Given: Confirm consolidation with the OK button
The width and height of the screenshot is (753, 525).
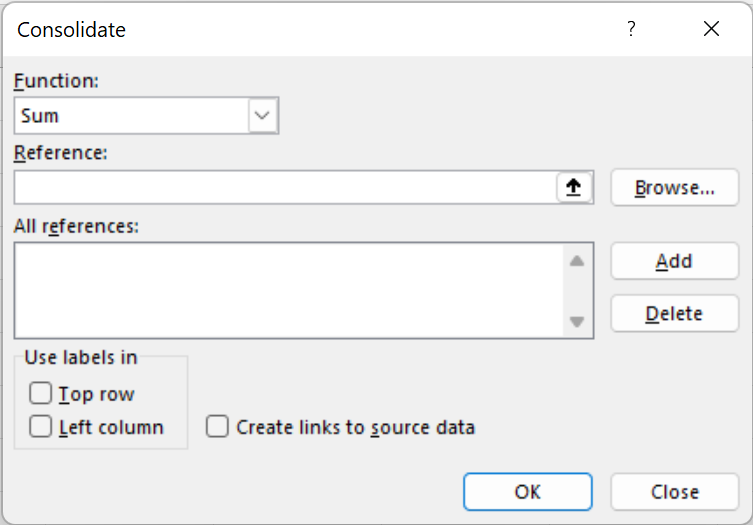Looking at the screenshot, I should point(527,491).
